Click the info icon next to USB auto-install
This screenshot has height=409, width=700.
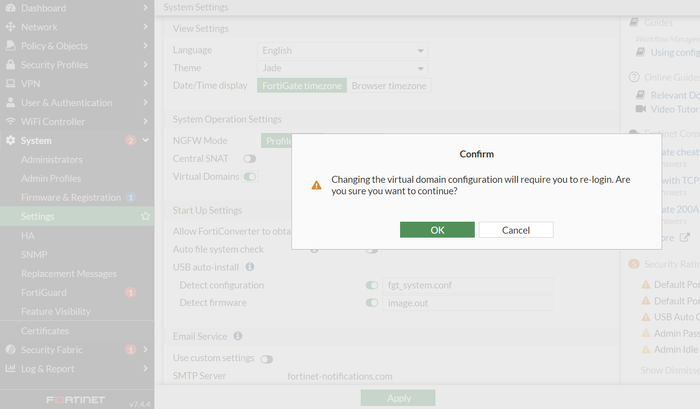click(250, 267)
